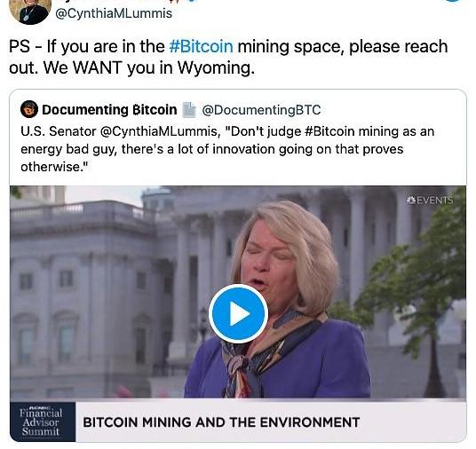
Task: Open the @DocumentingBTC handle
Action: [x=261, y=110]
